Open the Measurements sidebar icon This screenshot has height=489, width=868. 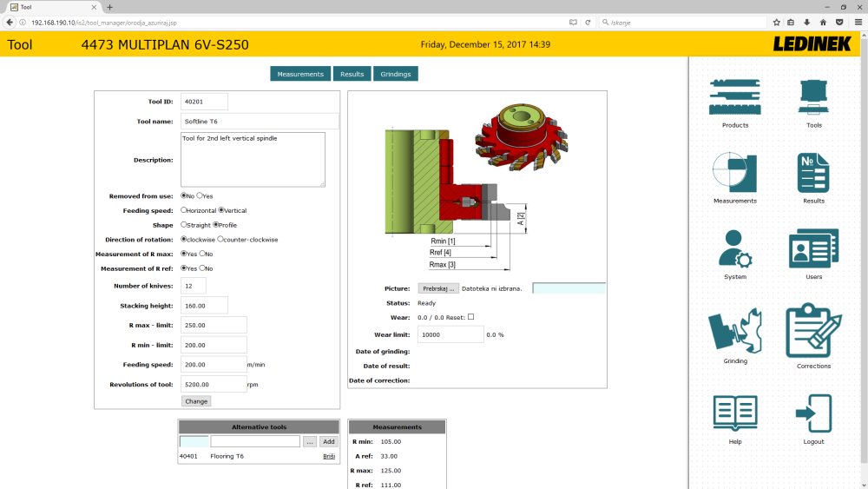[734, 172]
